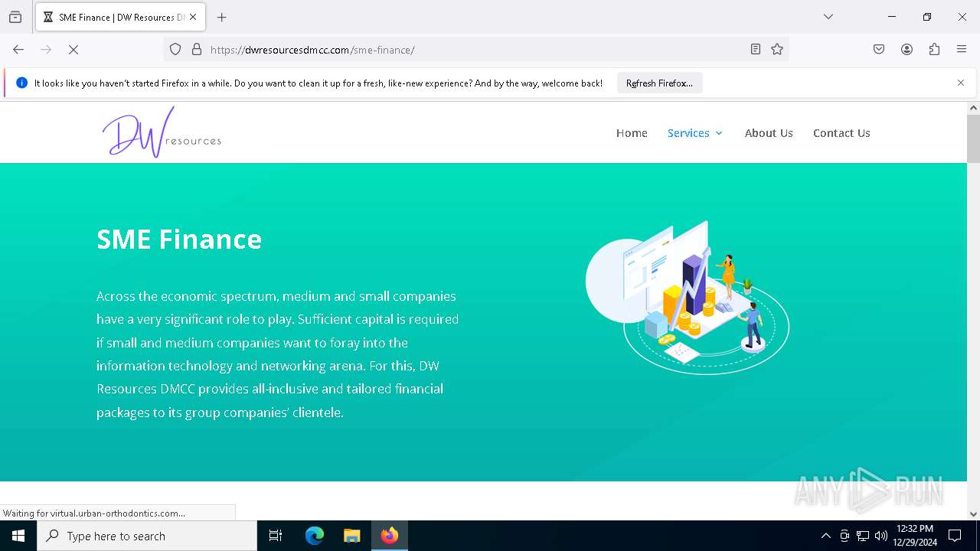Viewport: 980px width, 551px height.
Task: Click the finance illustration image
Action: 688,298
